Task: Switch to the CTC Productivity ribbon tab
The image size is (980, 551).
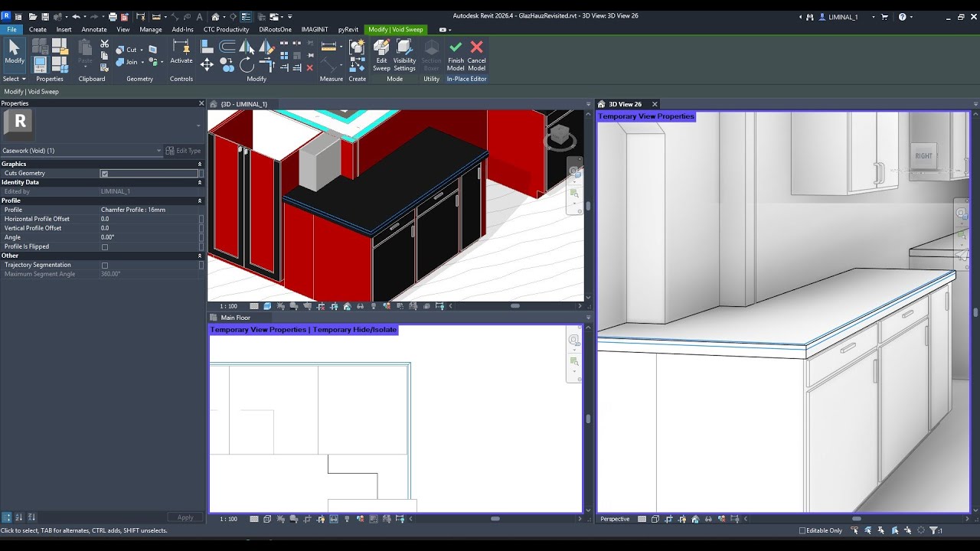Action: [226, 30]
